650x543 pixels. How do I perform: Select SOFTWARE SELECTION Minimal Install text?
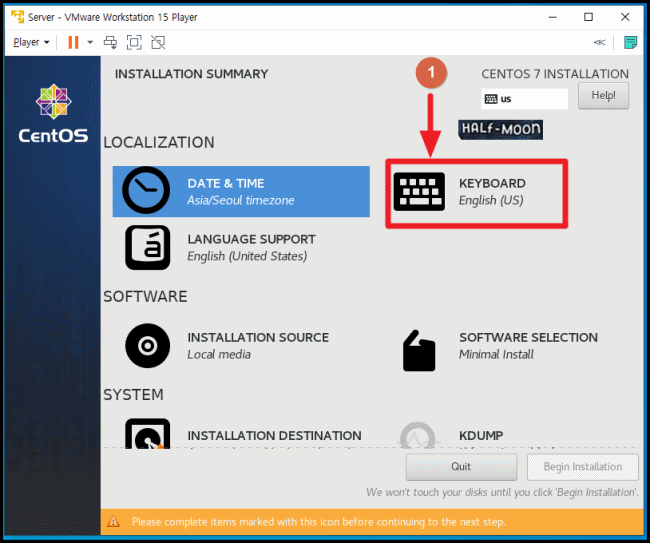[x=528, y=346]
